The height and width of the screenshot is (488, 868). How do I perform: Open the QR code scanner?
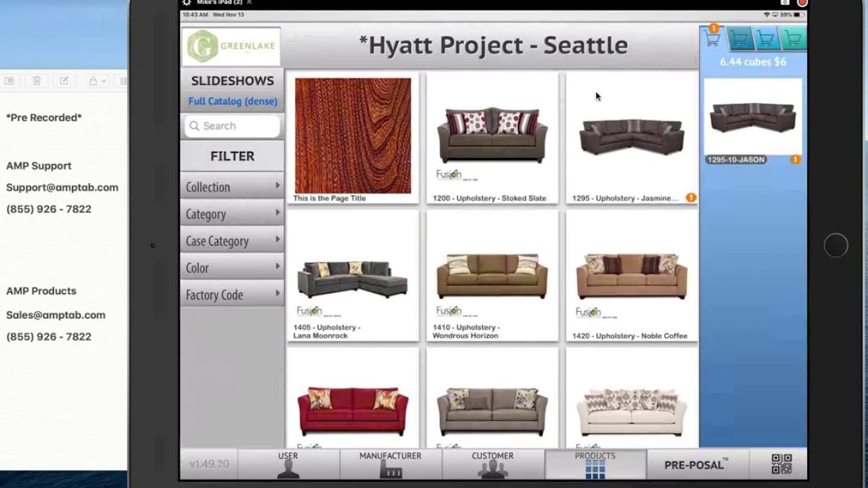782,464
